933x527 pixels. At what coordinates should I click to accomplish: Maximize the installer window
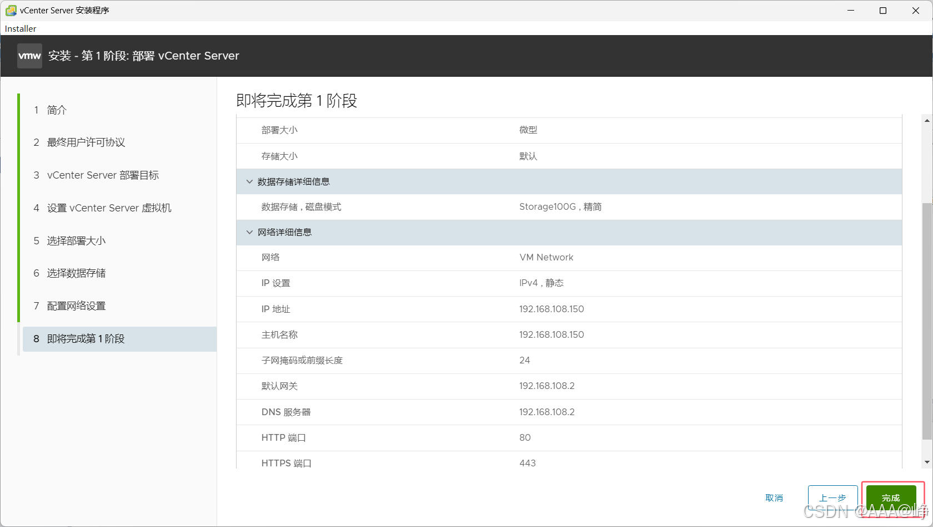[x=883, y=10]
